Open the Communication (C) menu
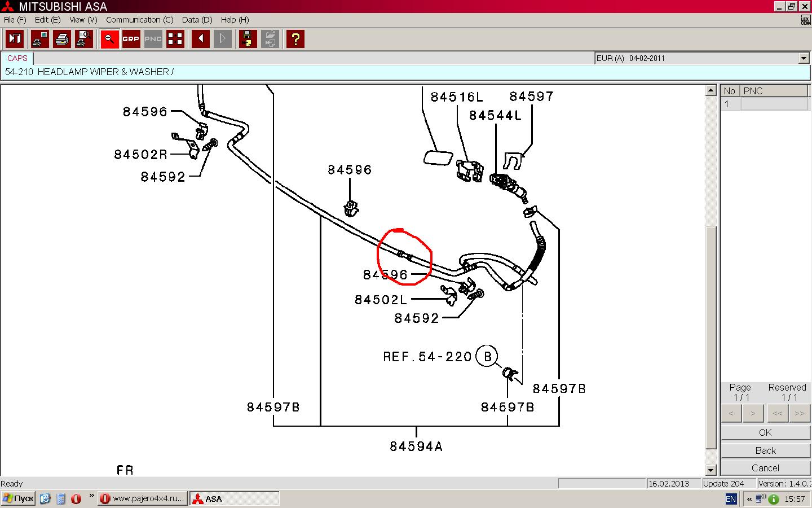 tap(140, 20)
